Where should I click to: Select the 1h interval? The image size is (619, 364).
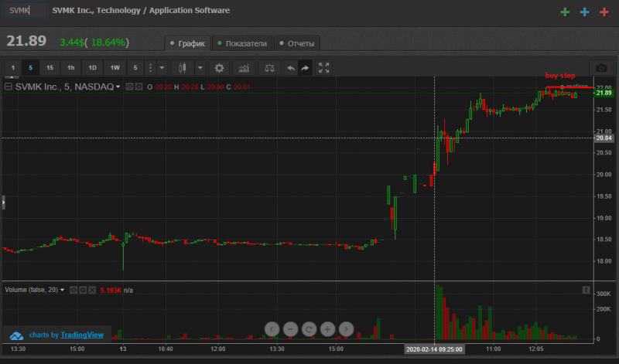(x=70, y=68)
